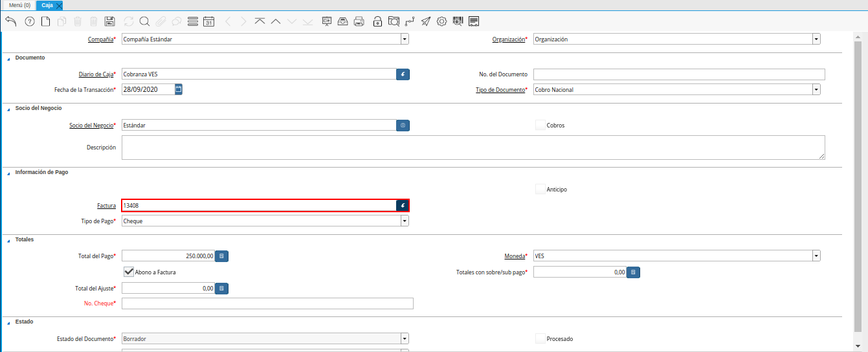The image size is (868, 352).
Task: Open calculator button for Total del Pago
Action: click(x=221, y=256)
